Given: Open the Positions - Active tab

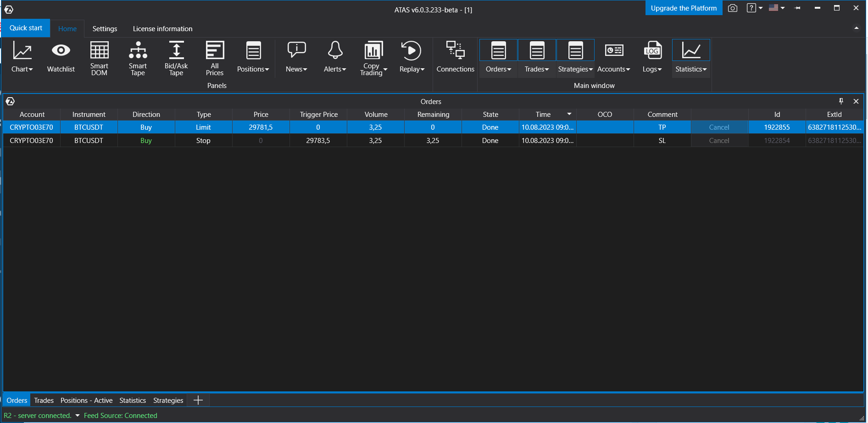Looking at the screenshot, I should tap(86, 400).
